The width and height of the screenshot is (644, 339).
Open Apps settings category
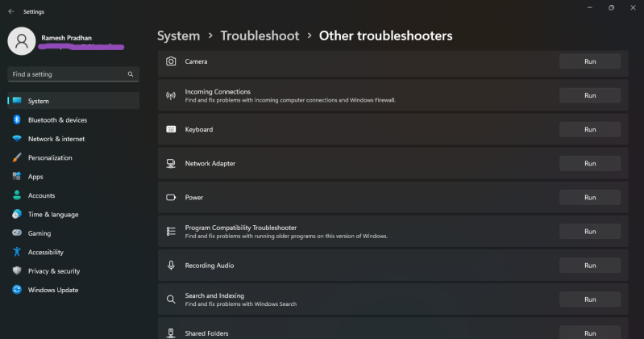(73, 177)
